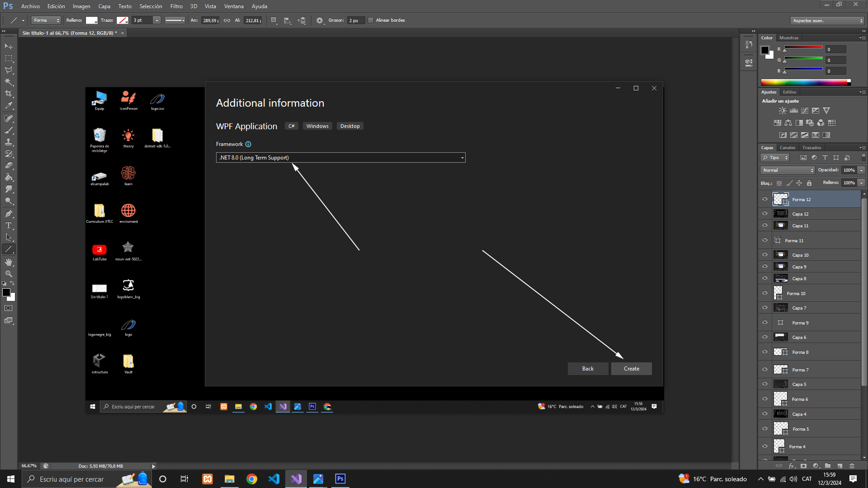
Task: Open the Forma tool mode dropdown
Action: tap(46, 20)
